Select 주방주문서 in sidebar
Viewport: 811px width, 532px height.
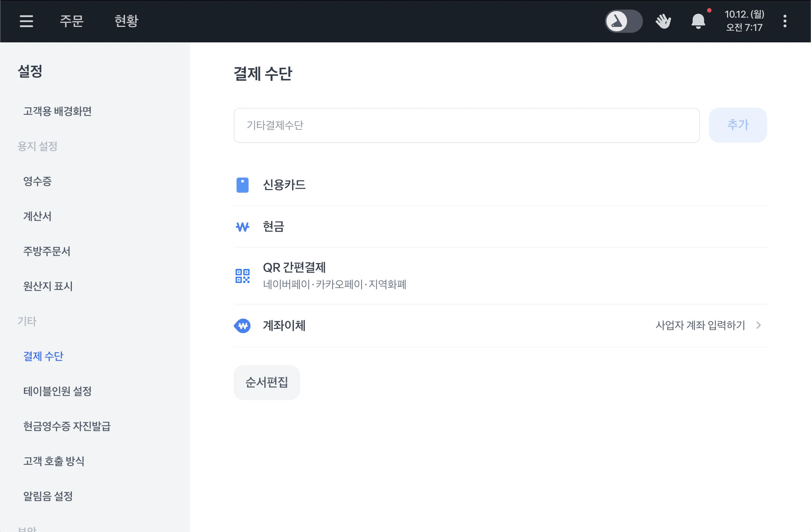[47, 251]
